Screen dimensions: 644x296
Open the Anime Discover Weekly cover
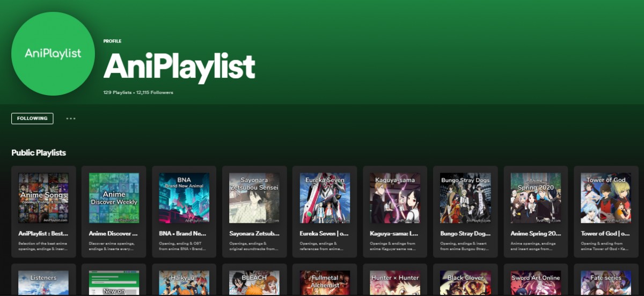coord(114,198)
